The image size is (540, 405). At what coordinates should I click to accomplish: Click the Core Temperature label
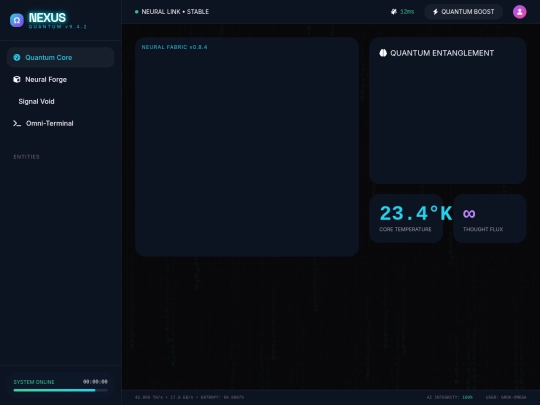click(x=405, y=229)
